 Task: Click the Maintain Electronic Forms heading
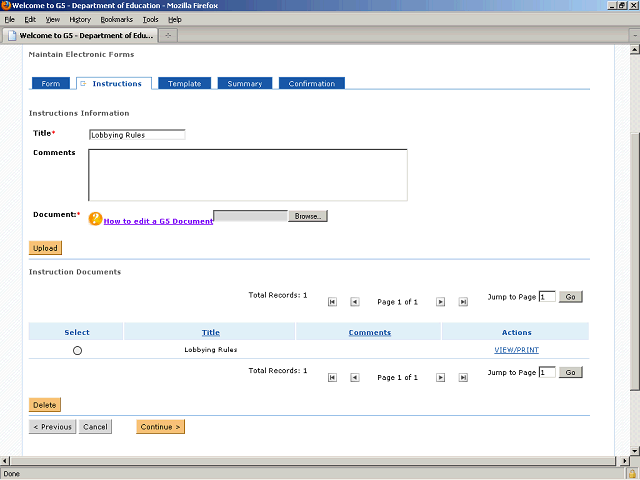pos(81,54)
